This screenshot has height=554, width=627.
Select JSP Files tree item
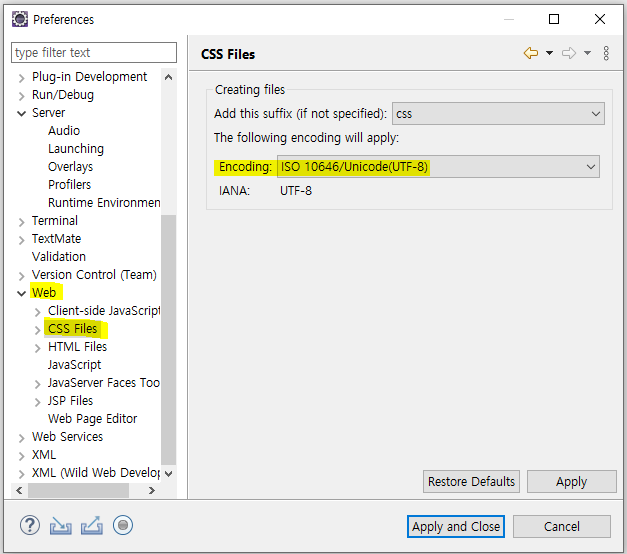(x=70, y=401)
